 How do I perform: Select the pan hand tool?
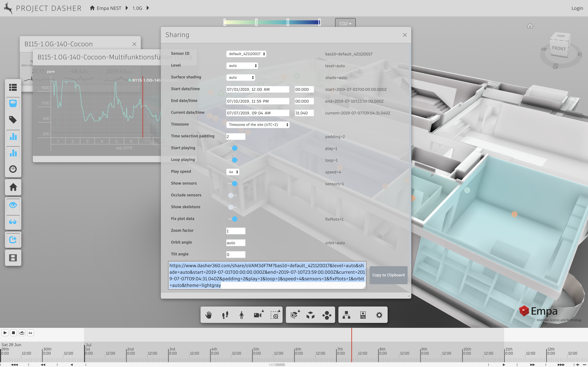[x=208, y=315]
